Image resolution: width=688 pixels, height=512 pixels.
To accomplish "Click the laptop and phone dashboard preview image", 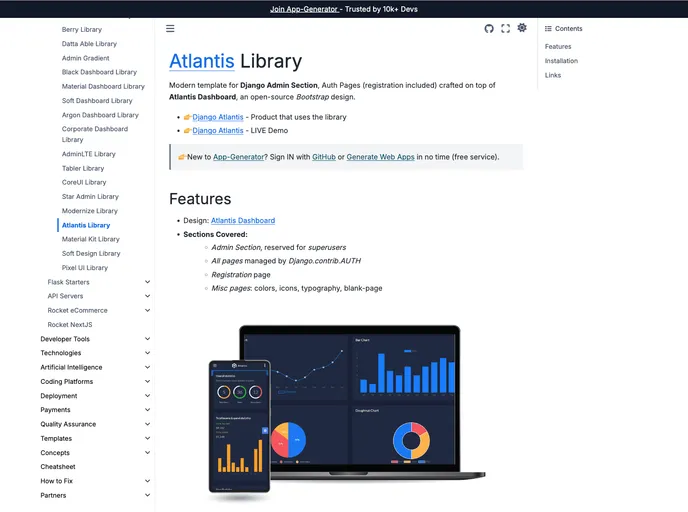I will point(347,412).
